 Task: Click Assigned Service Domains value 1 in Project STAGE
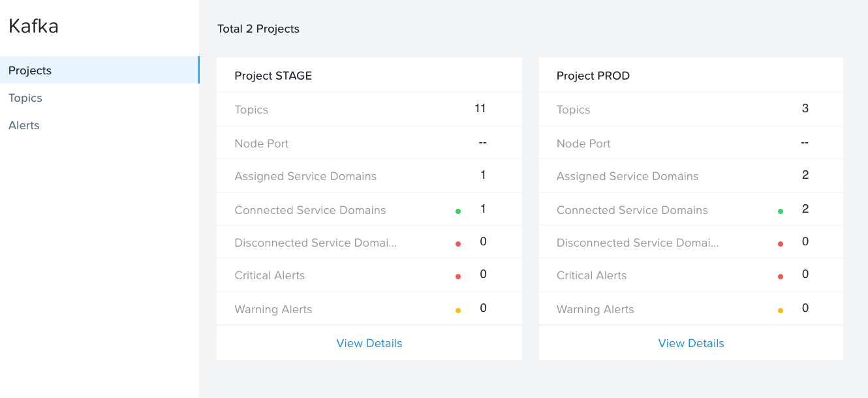point(483,175)
